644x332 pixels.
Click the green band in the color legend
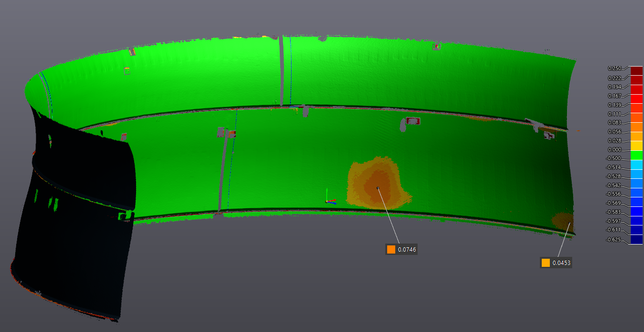636,155
